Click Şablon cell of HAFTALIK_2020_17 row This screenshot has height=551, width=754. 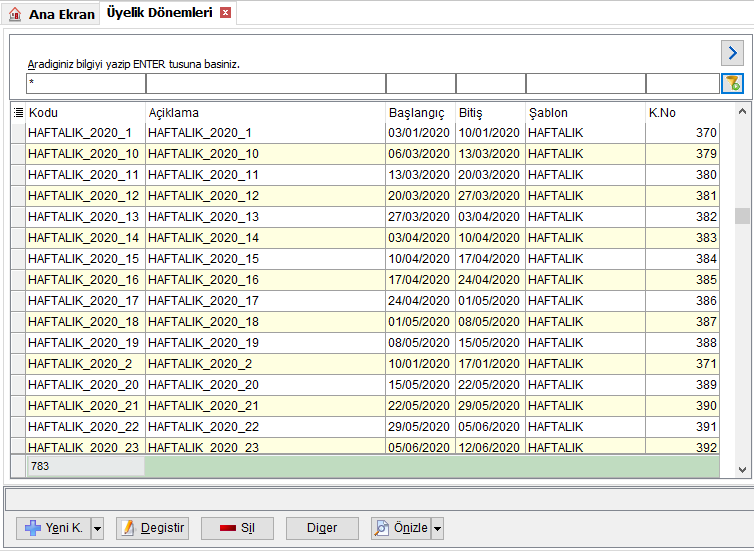pyautogui.click(x=586, y=301)
